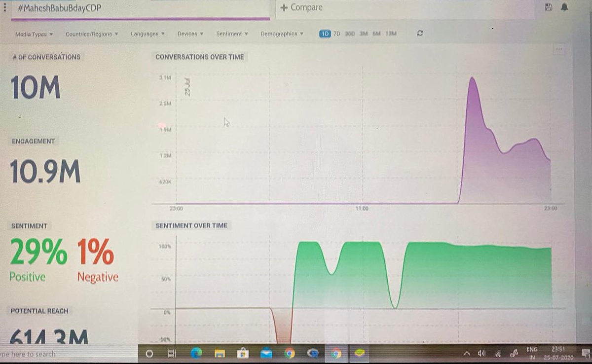Select the 30D time range
Image resolution: width=592 pixels, height=364 pixels.
tap(349, 34)
